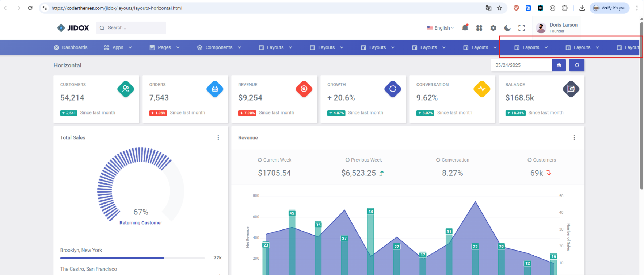
Task: Click the Customers legend item in Revenue
Action: pyautogui.click(x=542, y=160)
